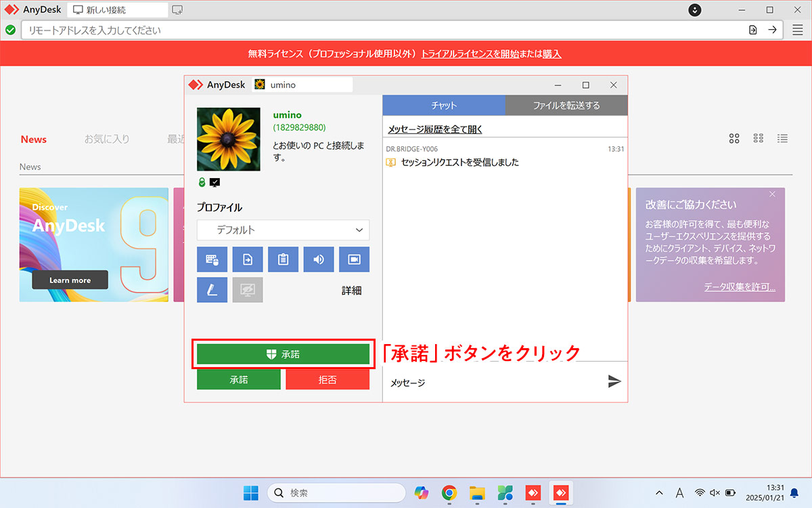Toggle whiteboard drawing permission
The width and height of the screenshot is (812, 508).
coord(212,290)
